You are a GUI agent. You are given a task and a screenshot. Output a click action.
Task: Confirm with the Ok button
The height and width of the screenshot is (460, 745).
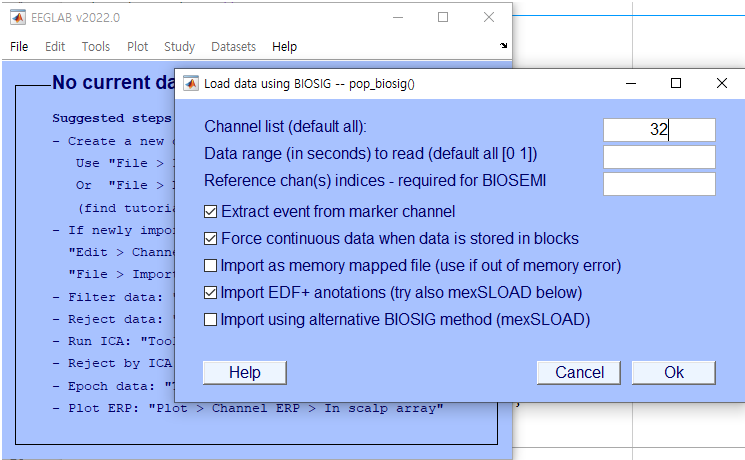pyautogui.click(x=673, y=373)
